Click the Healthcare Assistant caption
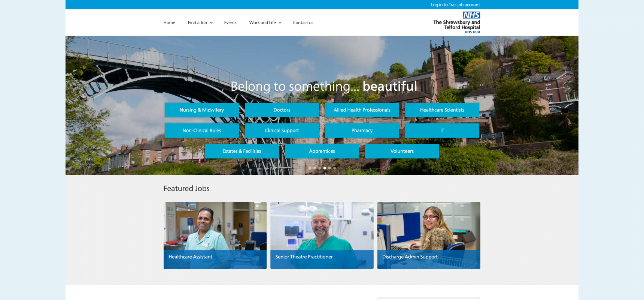The image size is (644, 300). pos(190,257)
